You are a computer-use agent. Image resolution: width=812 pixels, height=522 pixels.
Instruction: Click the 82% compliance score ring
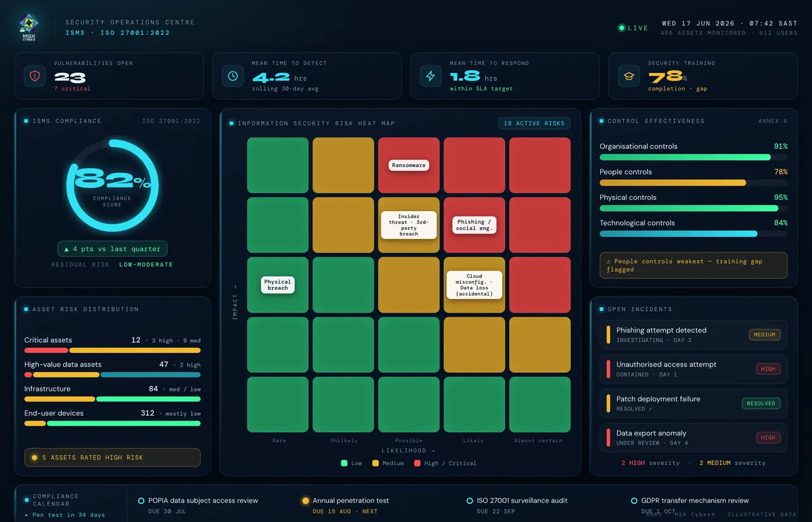113,186
